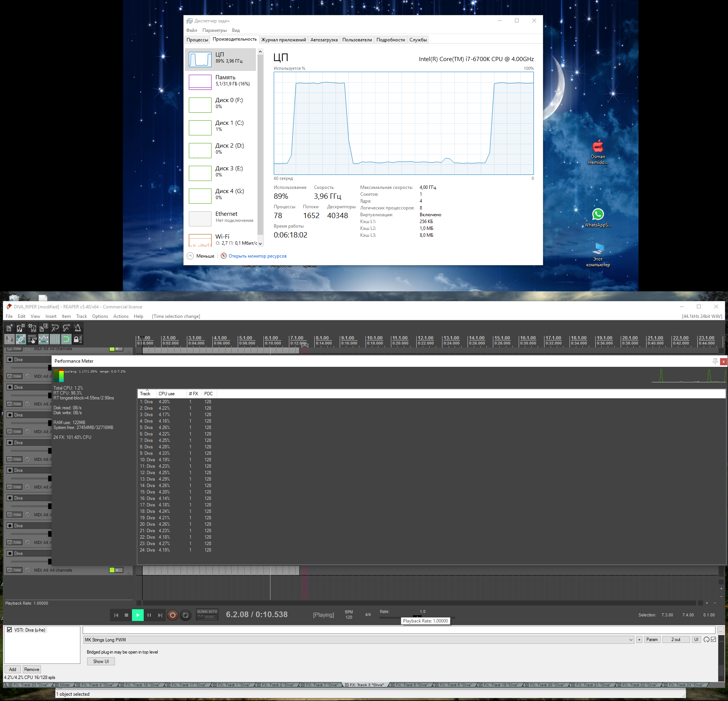Pin the Performance Meter window
The image size is (728, 701).
(x=715, y=361)
